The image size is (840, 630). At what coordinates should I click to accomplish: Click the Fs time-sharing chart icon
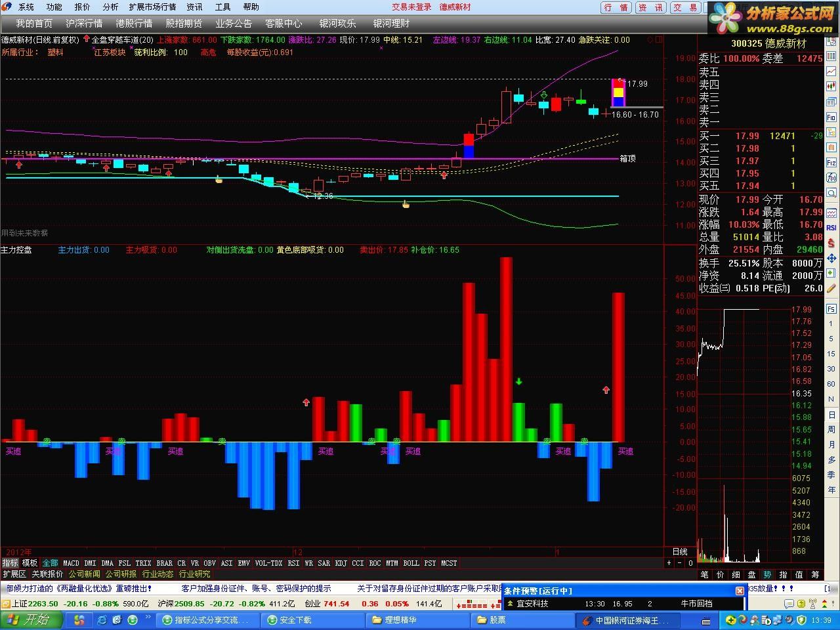pos(831,309)
